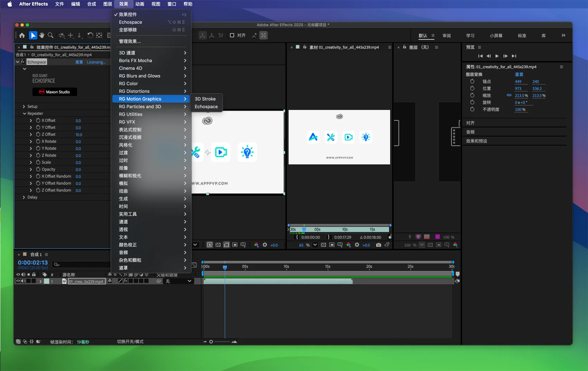Toggle audio speaker for layer 1

(23, 281)
